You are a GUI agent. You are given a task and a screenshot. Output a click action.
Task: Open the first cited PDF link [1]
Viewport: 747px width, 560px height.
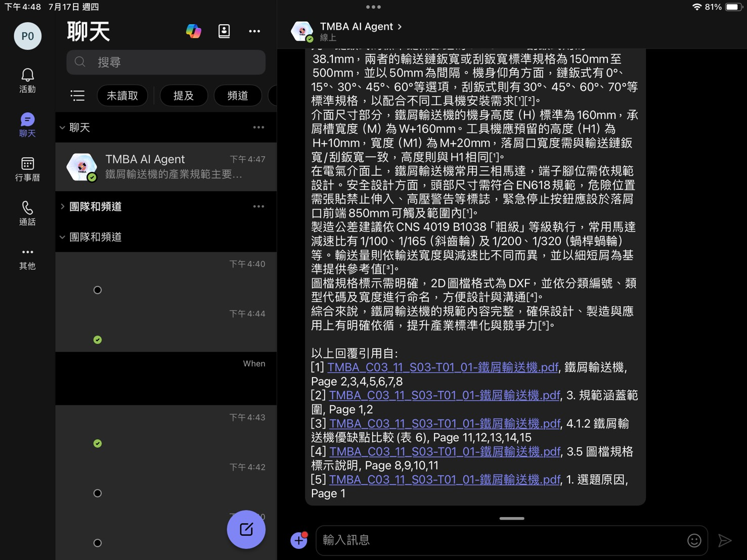click(x=443, y=367)
